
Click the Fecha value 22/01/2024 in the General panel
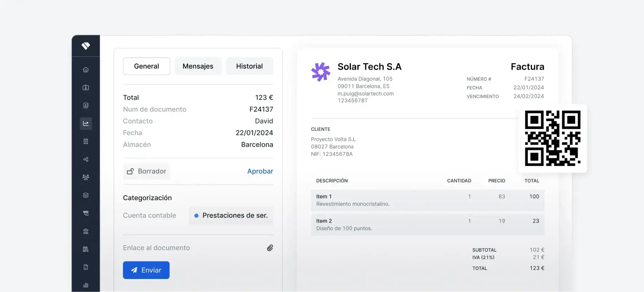tap(254, 133)
